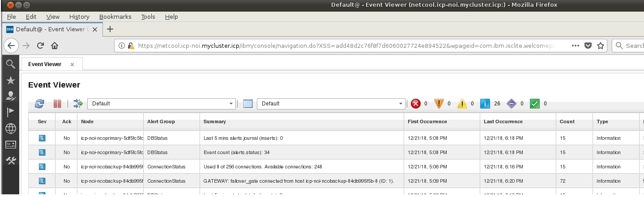Select the Default@ Event Viewer browser tab
The height and width of the screenshot is (197, 644).
point(52,29)
